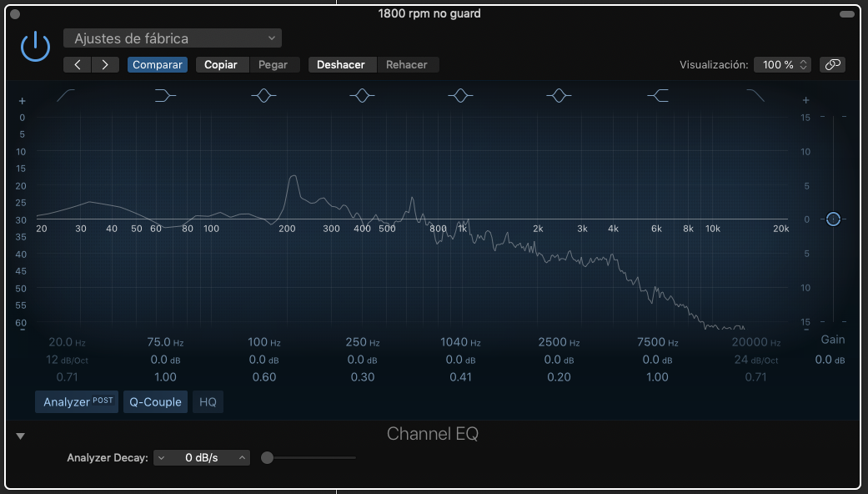The image size is (868, 494).
Task: Click the window title 1800 rpm no guard
Action: (x=429, y=14)
